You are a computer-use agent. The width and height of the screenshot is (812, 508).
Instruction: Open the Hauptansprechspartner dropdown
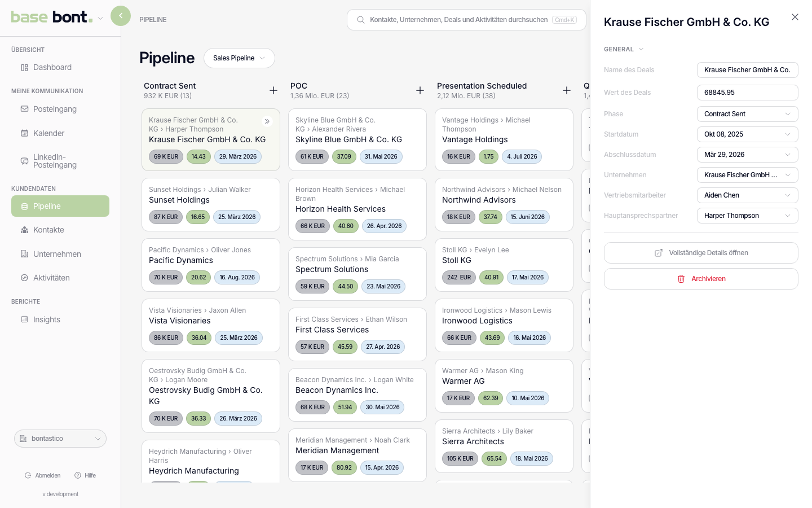(748, 216)
